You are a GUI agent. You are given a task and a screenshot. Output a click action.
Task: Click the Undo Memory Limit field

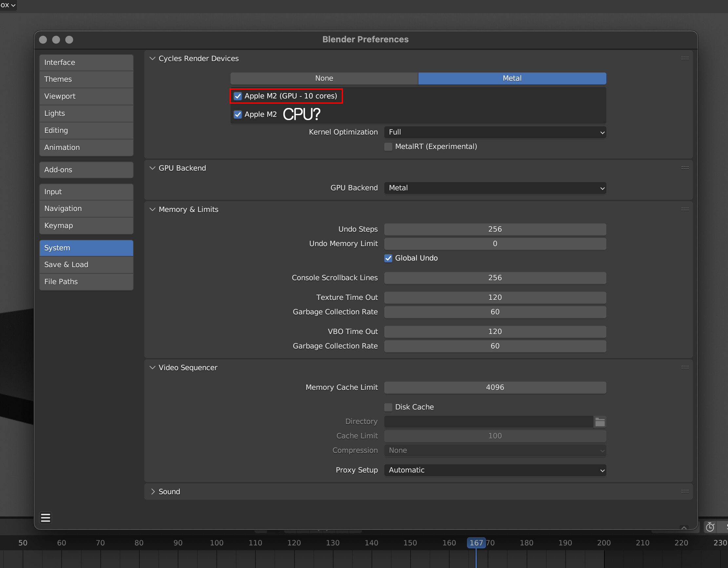(x=495, y=244)
